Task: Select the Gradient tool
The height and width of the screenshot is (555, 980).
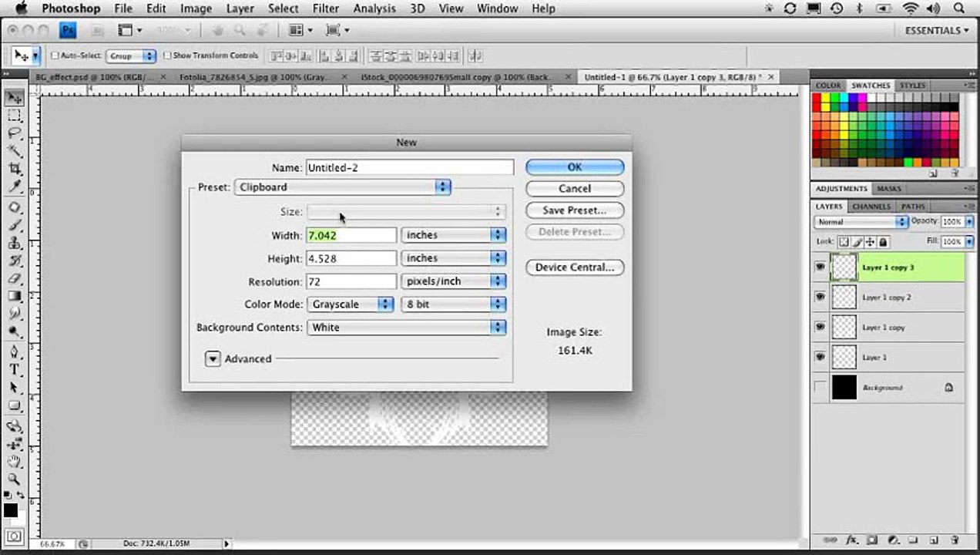Action: 15,296
